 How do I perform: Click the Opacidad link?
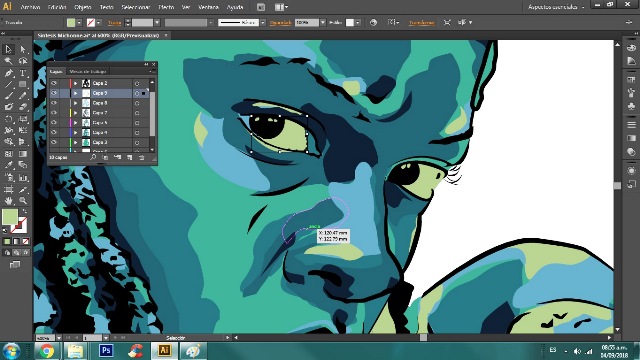[x=280, y=23]
